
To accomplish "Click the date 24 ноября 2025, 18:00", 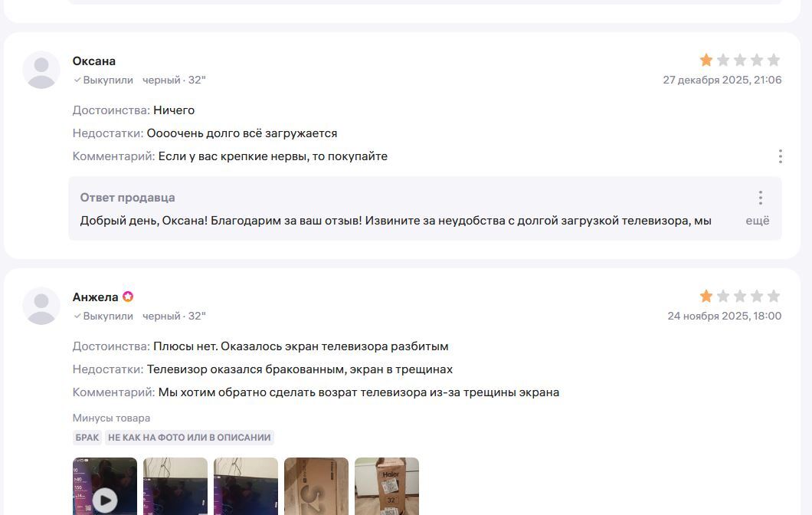I will click(x=724, y=316).
